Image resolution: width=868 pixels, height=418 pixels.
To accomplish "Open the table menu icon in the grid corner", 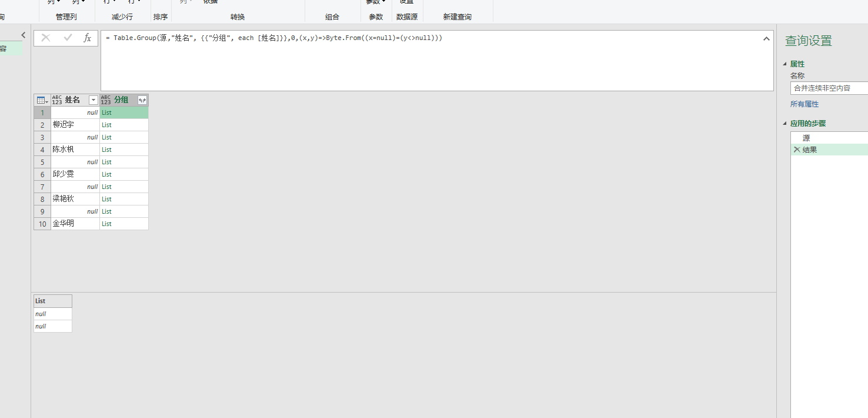I will point(42,100).
